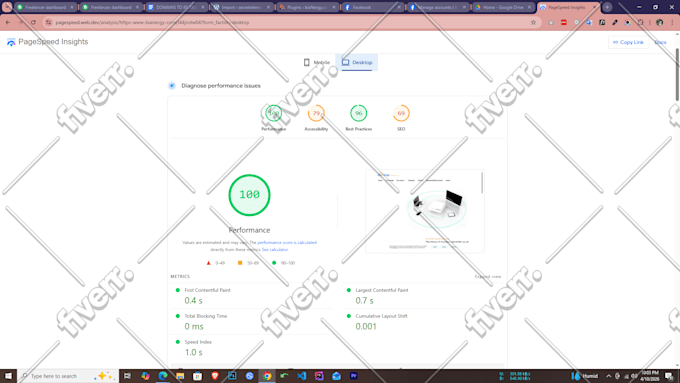This screenshot has height=383, width=680.
Task: Open the Copilot icon on taskbar
Action: click(x=145, y=376)
